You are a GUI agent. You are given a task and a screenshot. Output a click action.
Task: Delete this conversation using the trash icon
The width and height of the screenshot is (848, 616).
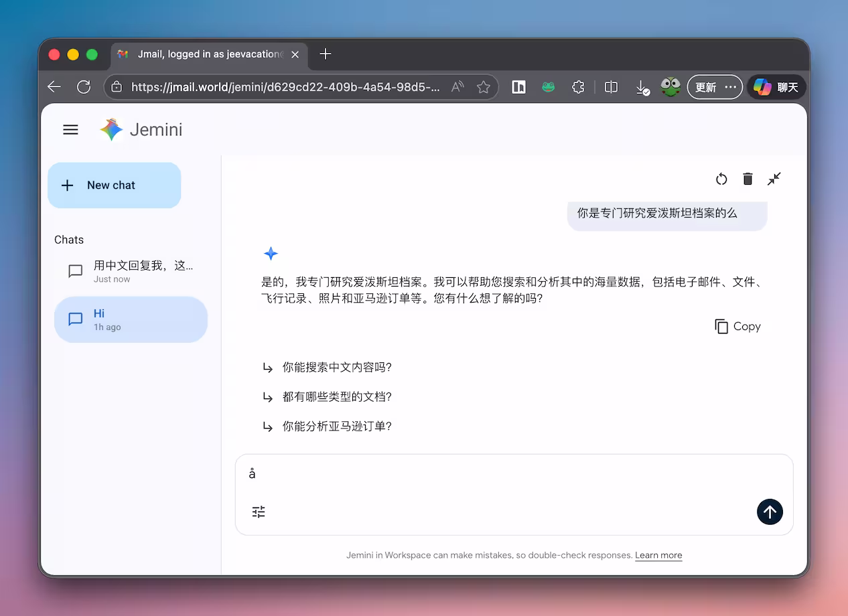(748, 179)
